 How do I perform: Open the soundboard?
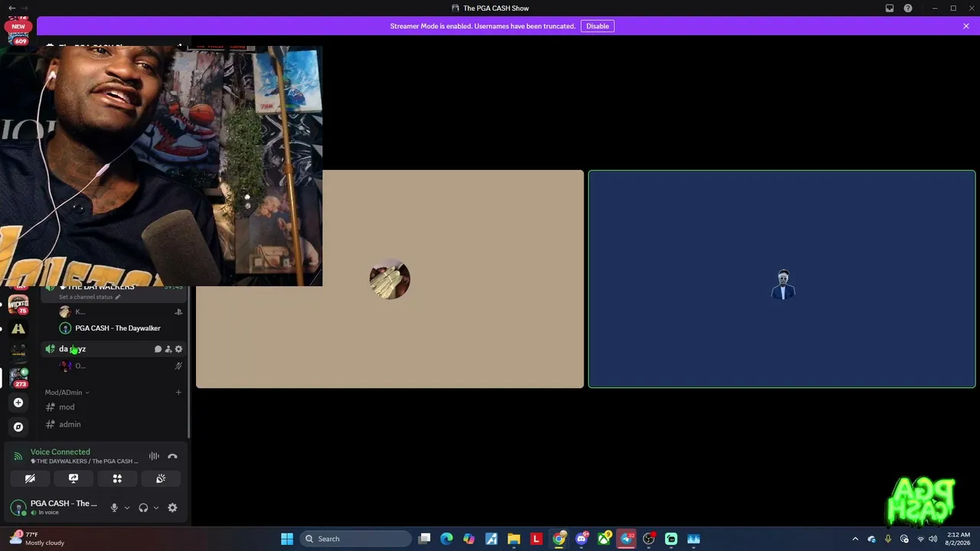pyautogui.click(x=161, y=478)
